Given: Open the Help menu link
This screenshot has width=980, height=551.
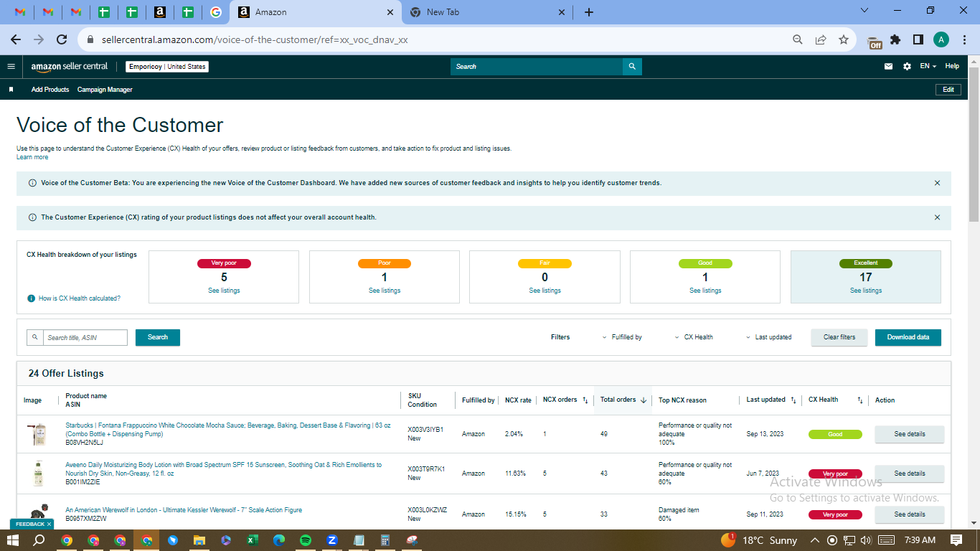Looking at the screenshot, I should 952,67.
